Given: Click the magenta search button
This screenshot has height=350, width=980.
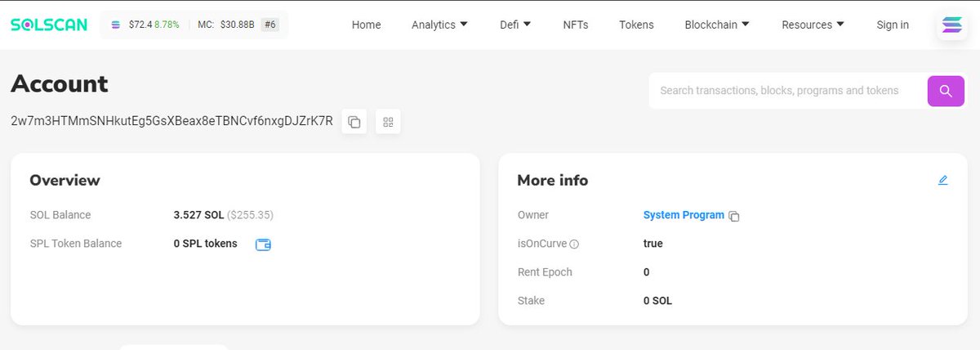Looking at the screenshot, I should [x=946, y=91].
